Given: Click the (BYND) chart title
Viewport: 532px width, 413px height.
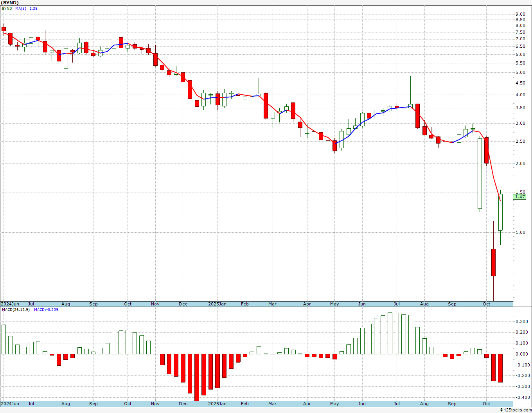Looking at the screenshot, I should click(x=10, y=3).
